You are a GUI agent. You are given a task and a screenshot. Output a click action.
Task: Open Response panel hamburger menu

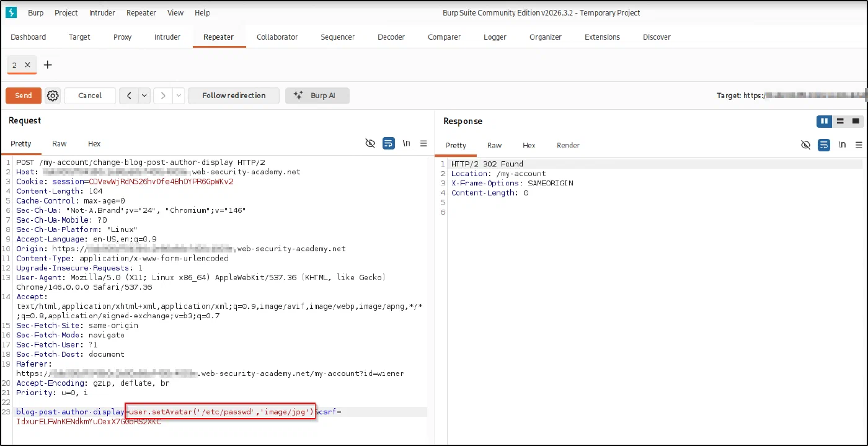859,145
